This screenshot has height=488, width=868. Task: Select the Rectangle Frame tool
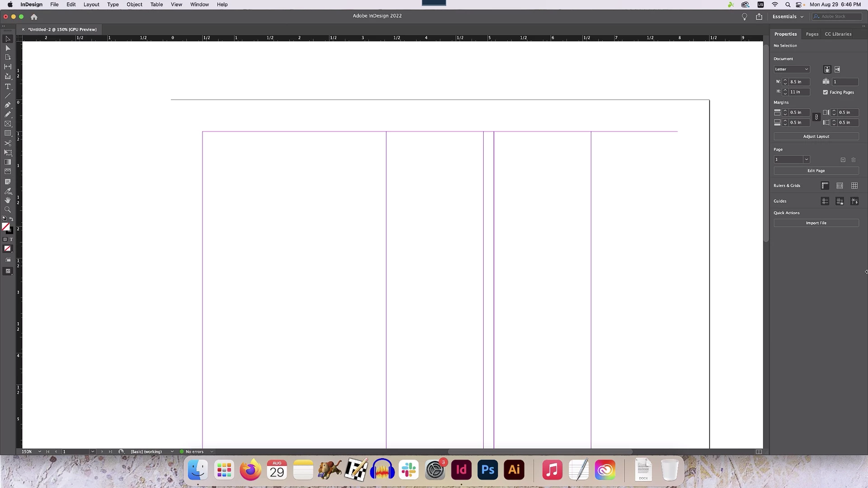point(8,124)
